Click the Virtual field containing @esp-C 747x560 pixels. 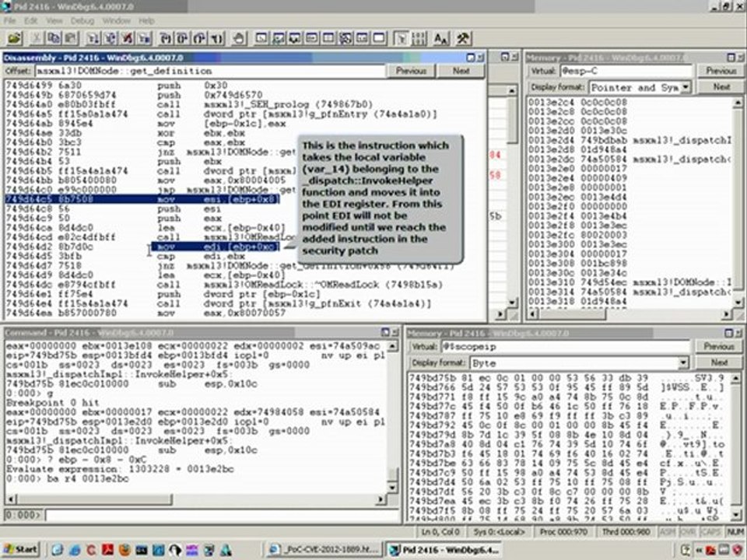[x=626, y=71]
